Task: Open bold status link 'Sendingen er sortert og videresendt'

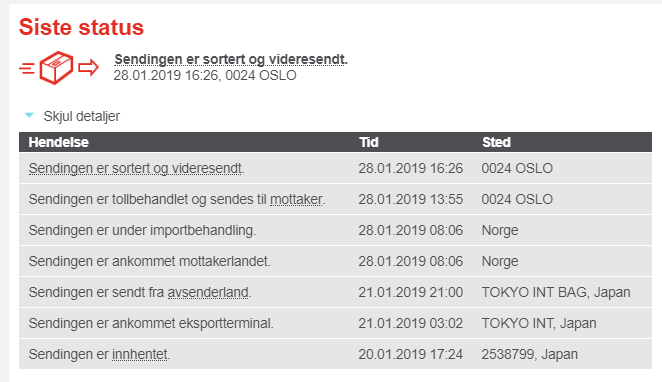Action: (x=231, y=60)
